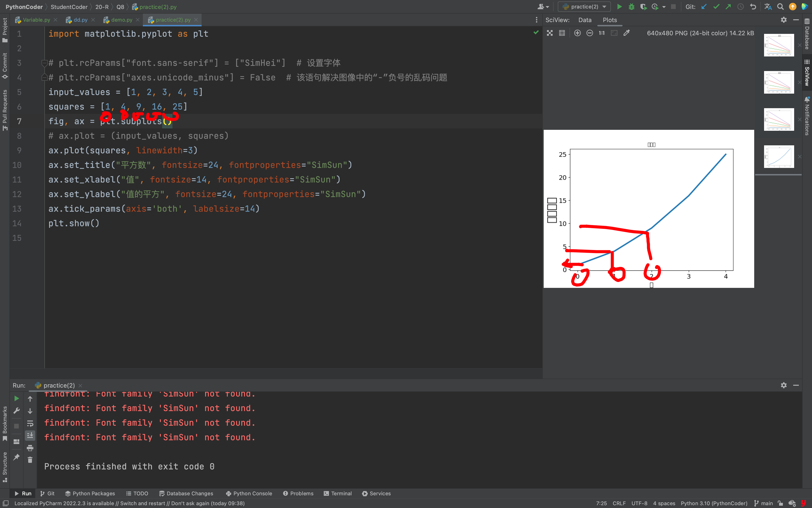Toggle chessboard transparency background in SciView

pos(550,33)
